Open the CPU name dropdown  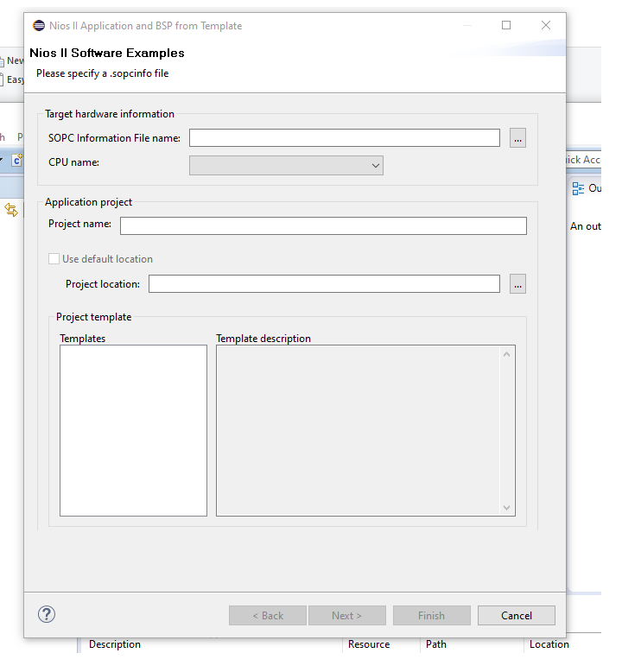pyautogui.click(x=286, y=166)
